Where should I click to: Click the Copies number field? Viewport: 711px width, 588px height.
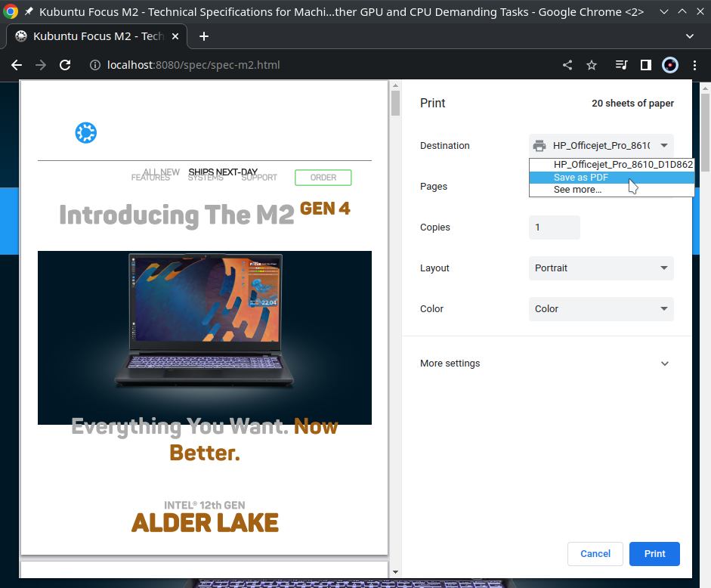click(554, 227)
